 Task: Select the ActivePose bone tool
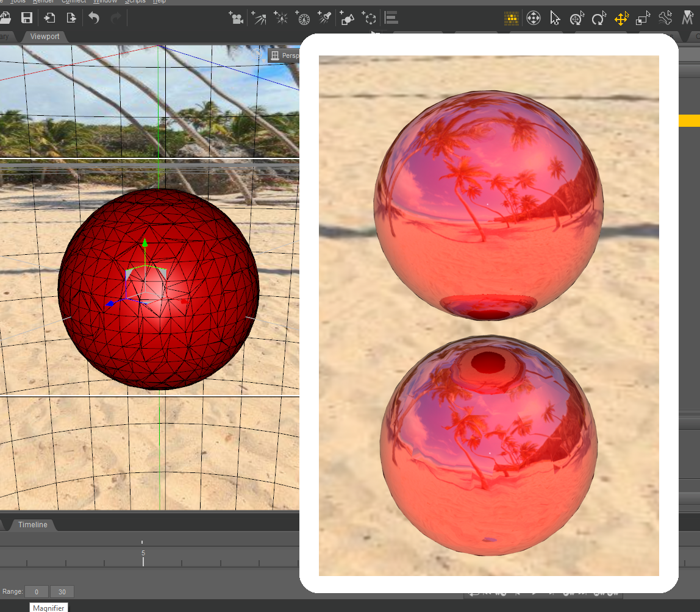tap(665, 18)
